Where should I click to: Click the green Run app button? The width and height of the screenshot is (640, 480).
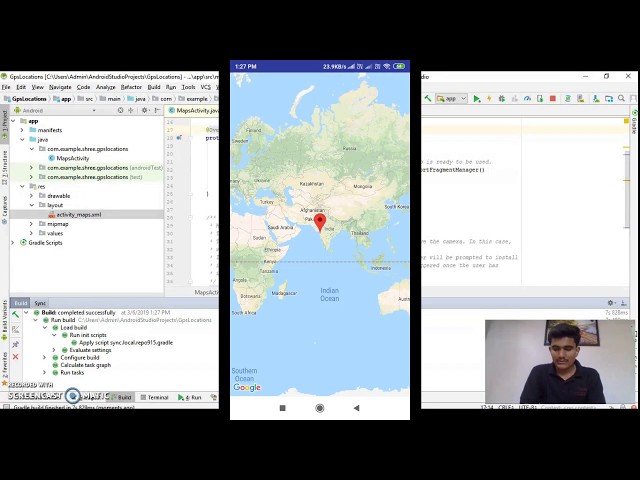(476, 99)
